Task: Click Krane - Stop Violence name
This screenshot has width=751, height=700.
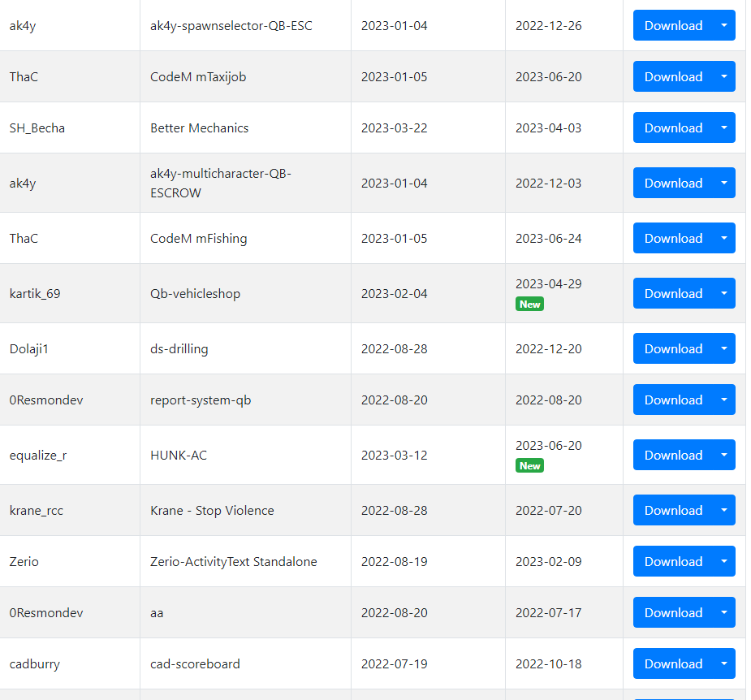Action: 212,511
